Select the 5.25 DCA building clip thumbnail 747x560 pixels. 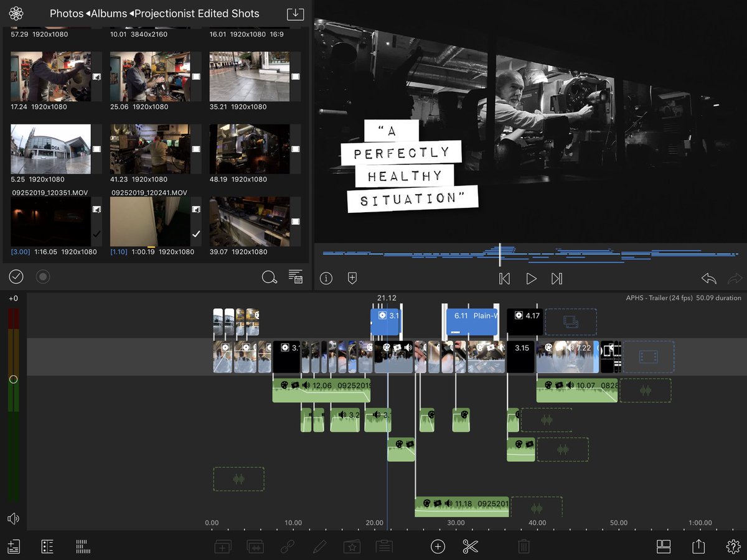pyautogui.click(x=51, y=149)
